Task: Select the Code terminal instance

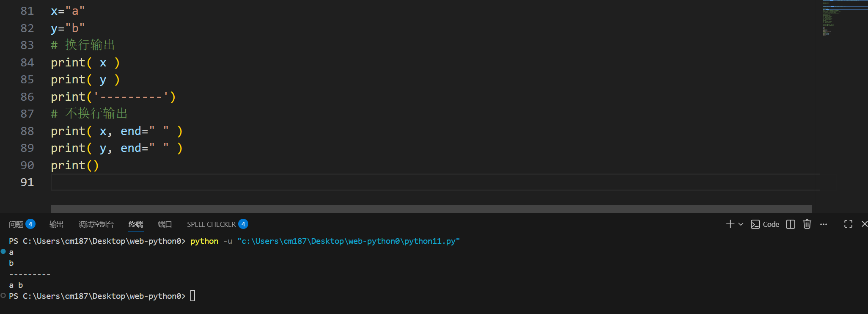Action: coord(765,224)
